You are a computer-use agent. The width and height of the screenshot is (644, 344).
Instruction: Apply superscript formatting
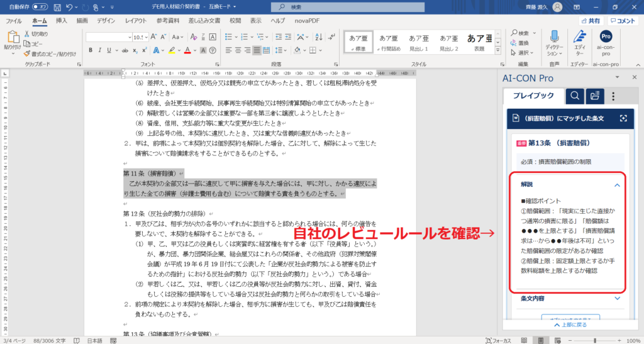[x=144, y=50]
